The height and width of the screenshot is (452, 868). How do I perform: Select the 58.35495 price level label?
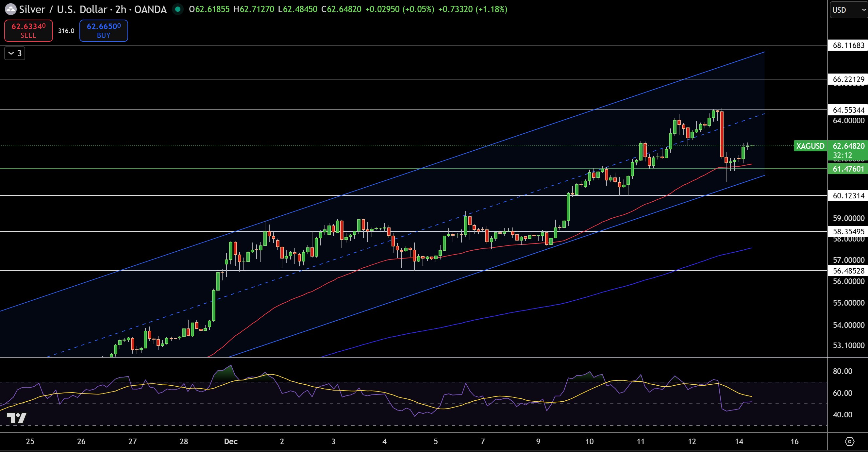pyautogui.click(x=848, y=232)
